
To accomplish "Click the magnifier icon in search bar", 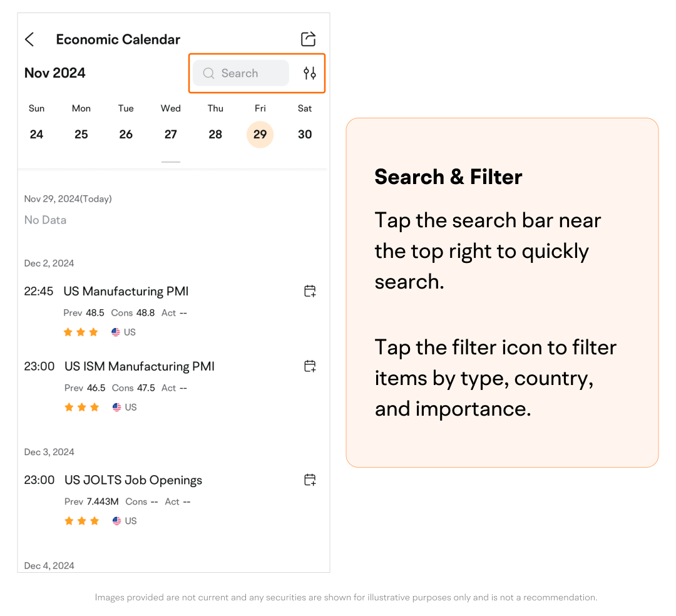I will [209, 73].
